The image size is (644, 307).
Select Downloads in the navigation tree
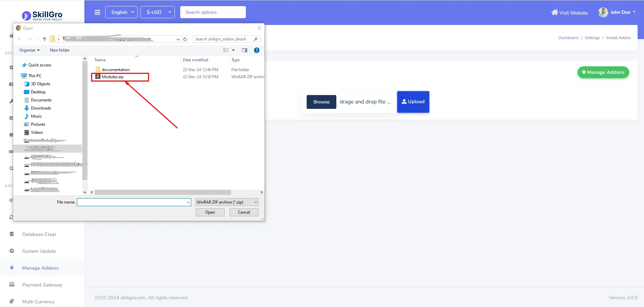click(x=41, y=108)
